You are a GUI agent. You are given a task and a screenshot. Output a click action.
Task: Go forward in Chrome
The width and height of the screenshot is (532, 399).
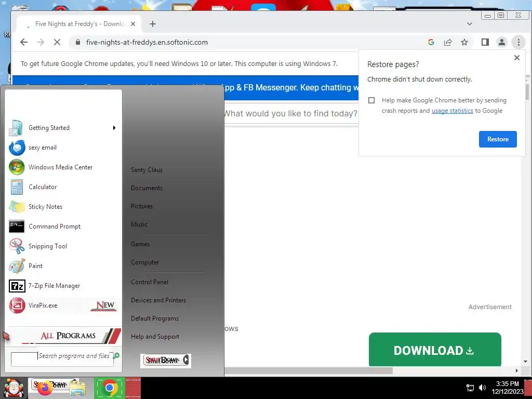(41, 42)
